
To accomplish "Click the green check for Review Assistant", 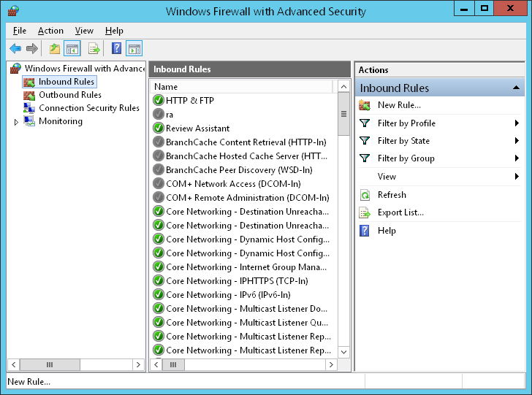I will (159, 129).
